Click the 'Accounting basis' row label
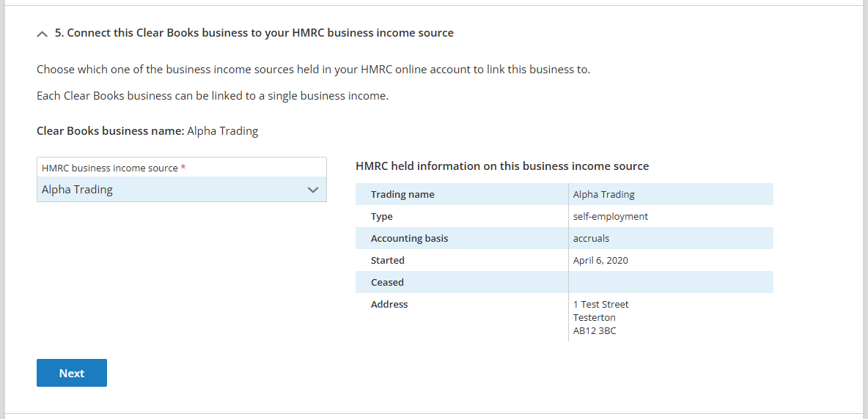Image resolution: width=868 pixels, height=419 pixels. pyautogui.click(x=409, y=239)
